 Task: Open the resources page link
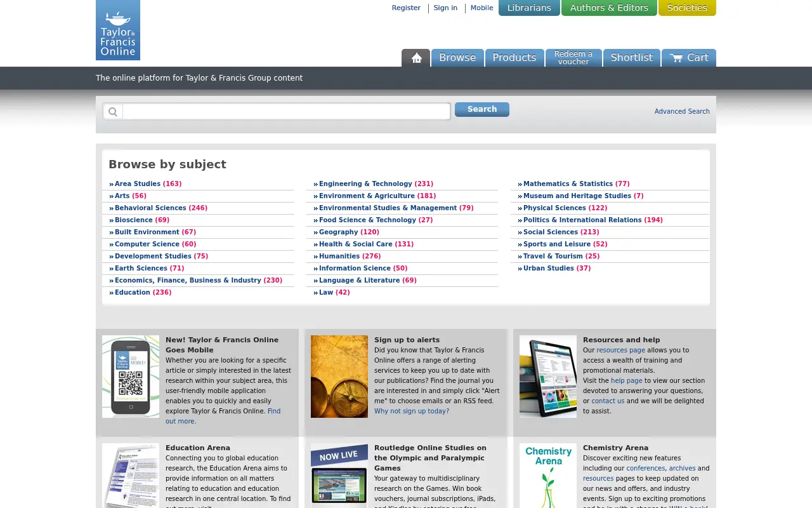620,350
